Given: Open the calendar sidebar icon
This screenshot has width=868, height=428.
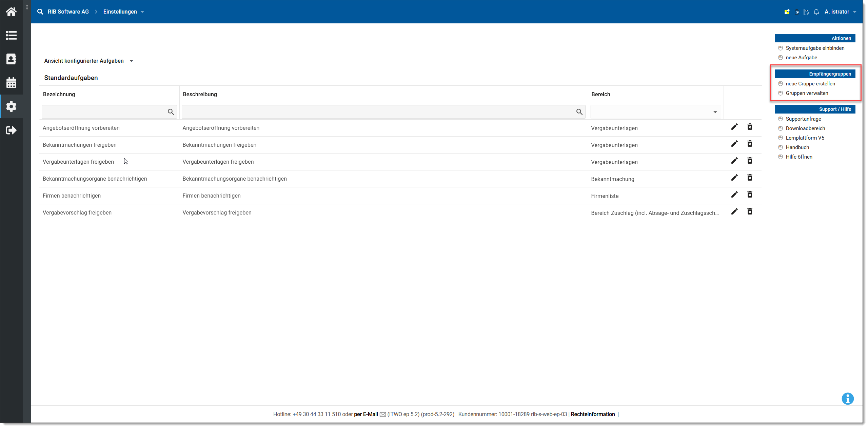Looking at the screenshot, I should tap(11, 83).
